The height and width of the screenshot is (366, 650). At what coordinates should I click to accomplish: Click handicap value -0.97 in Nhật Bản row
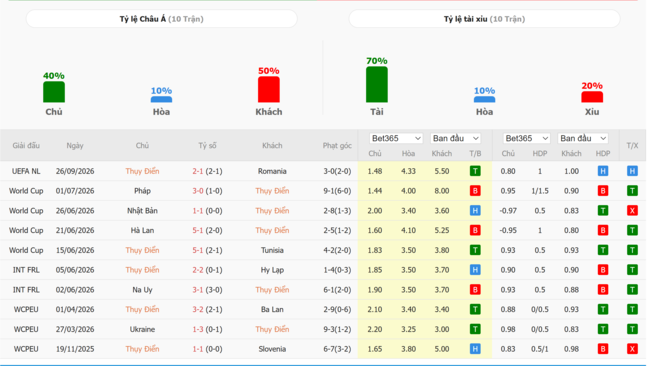(508, 211)
